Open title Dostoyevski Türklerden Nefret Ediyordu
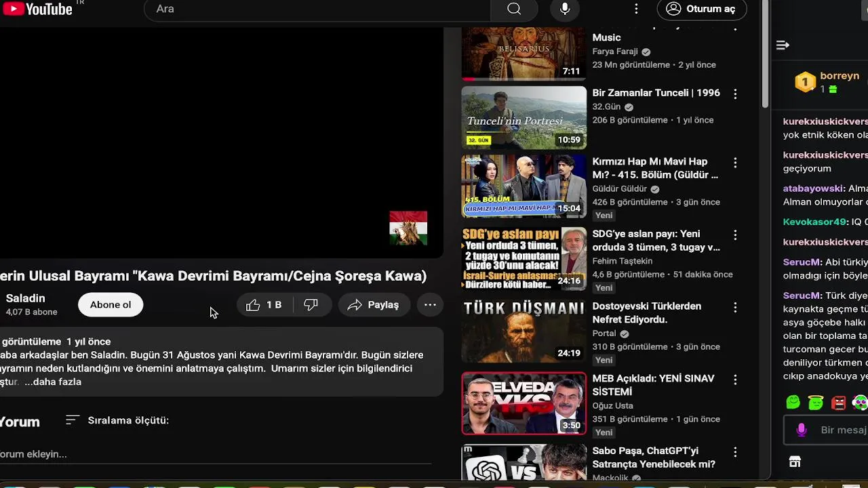The height and width of the screenshot is (488, 868). (647, 312)
